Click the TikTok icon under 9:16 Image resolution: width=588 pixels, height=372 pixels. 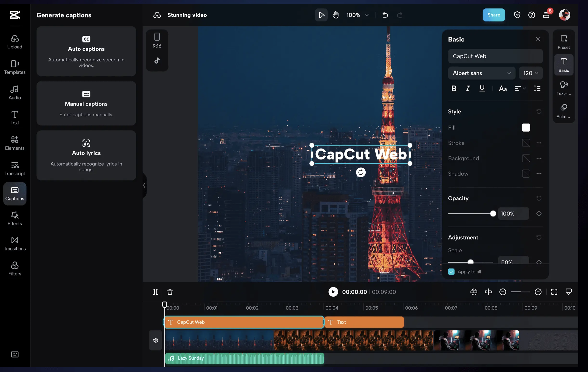point(157,61)
